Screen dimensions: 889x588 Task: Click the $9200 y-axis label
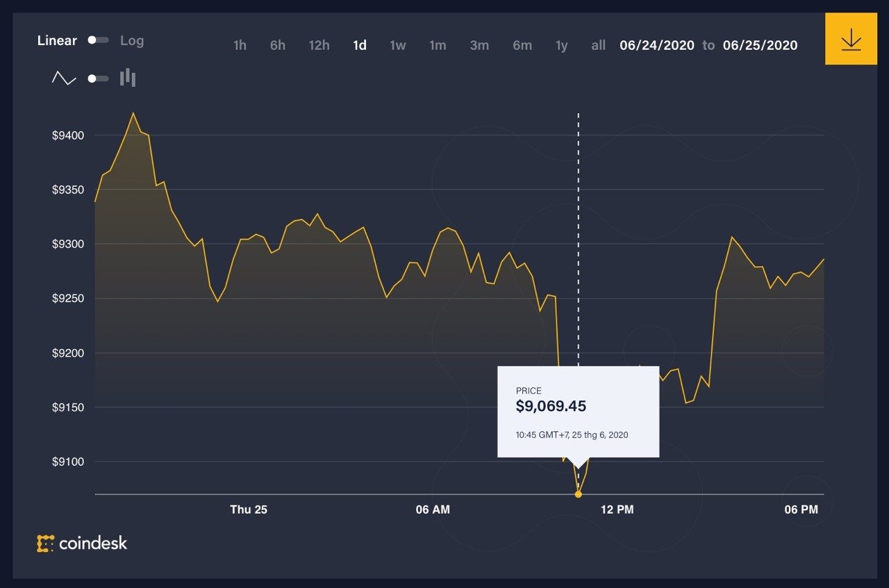click(68, 353)
